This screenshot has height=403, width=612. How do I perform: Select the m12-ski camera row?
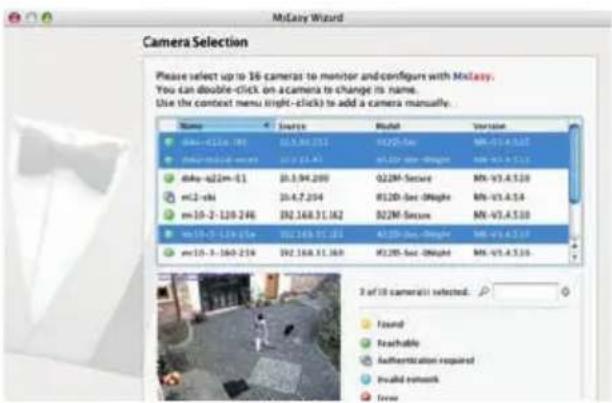363,197
